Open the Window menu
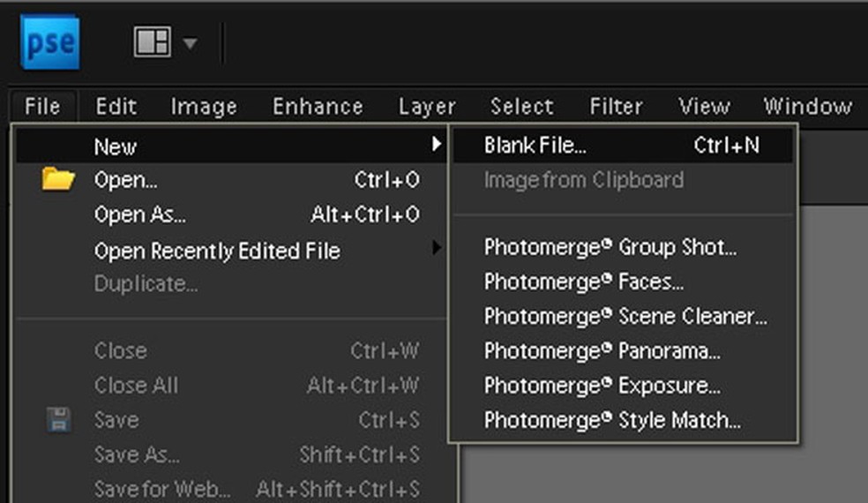The width and height of the screenshot is (868, 503). 807,107
